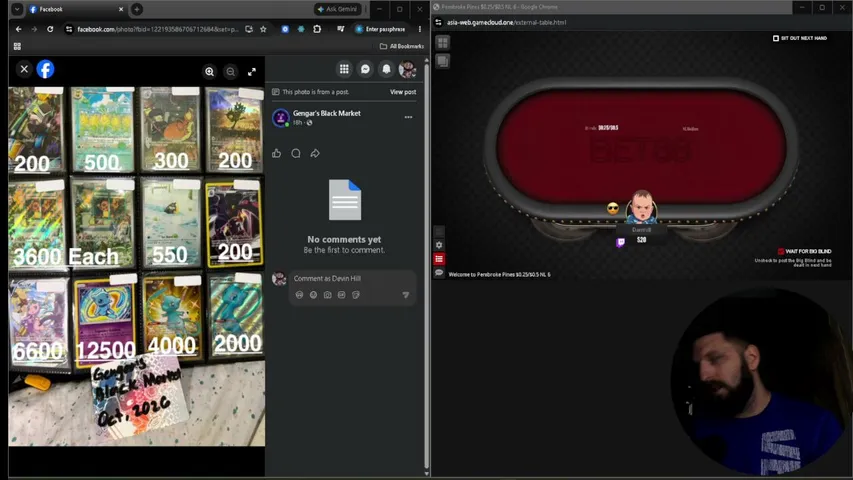853x480 pixels.
Task: Reload the Facebook page
Action: point(50,29)
